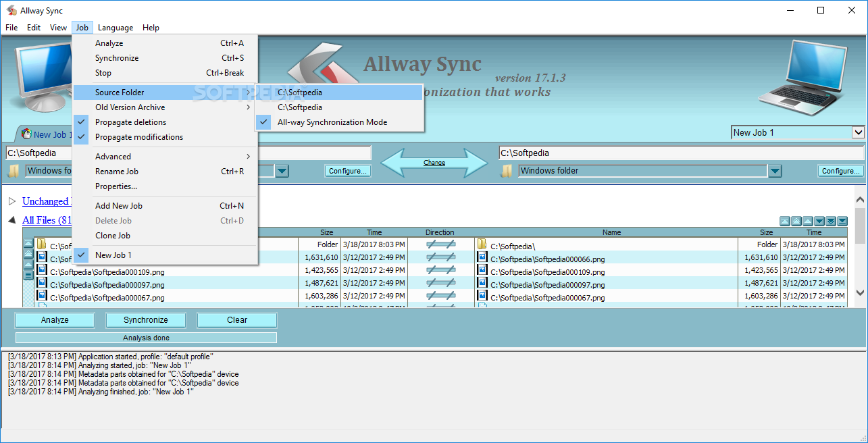The width and height of the screenshot is (868, 443).
Task: Click direction indicator for Softpedia000067.png row
Action: tap(440, 296)
